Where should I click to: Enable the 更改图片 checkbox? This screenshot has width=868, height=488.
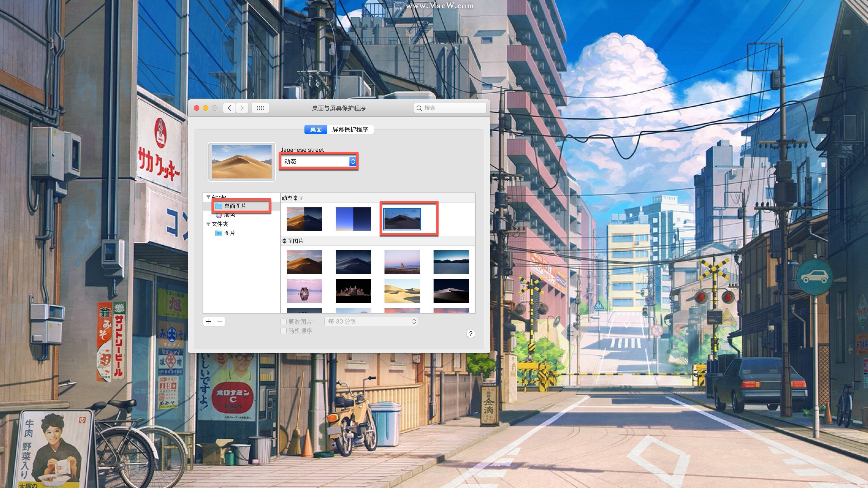(284, 322)
